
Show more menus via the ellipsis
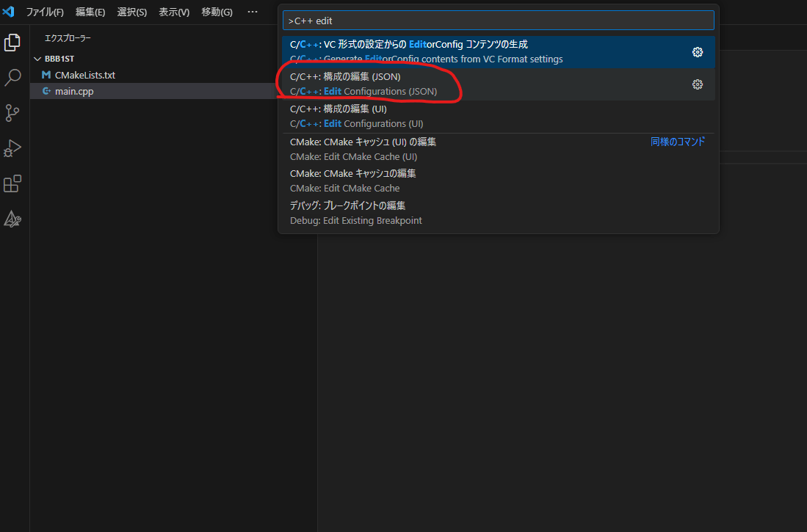coord(252,12)
